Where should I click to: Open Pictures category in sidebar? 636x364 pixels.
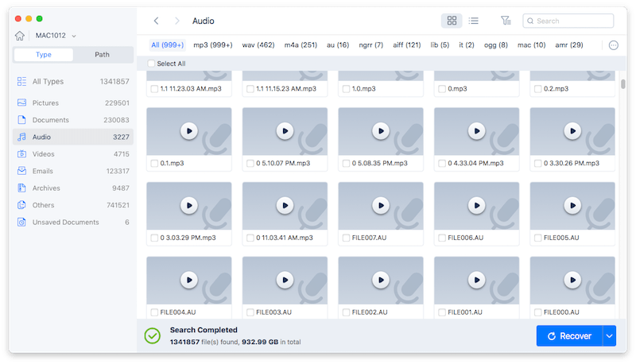(73, 103)
